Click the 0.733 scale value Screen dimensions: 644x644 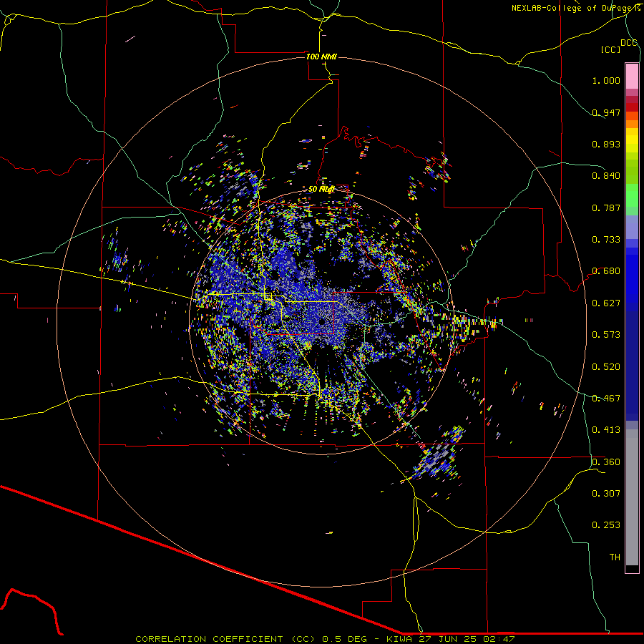[x=606, y=240]
